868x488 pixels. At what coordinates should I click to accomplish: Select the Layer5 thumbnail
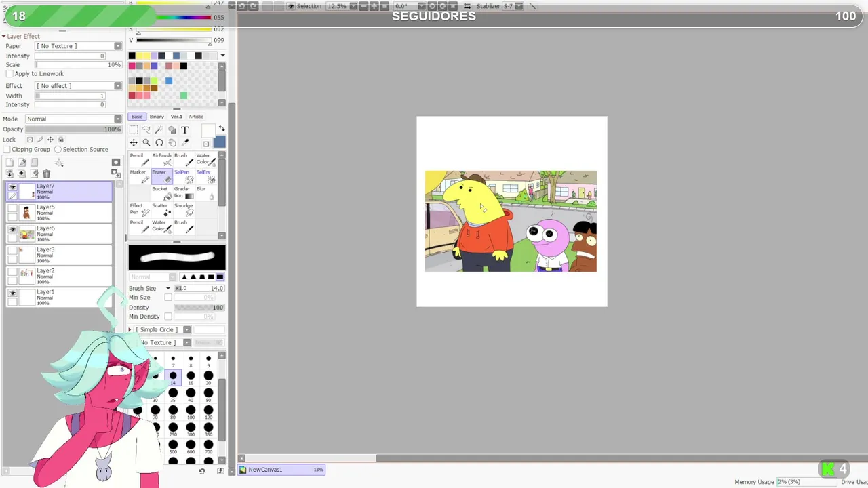click(26, 213)
